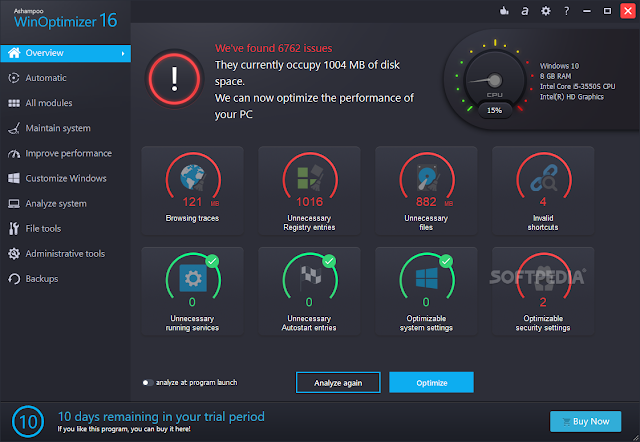This screenshot has width=640, height=442.
Task: Click the 'Intel Core i5-3550S CPU' text
Action: click(x=578, y=87)
